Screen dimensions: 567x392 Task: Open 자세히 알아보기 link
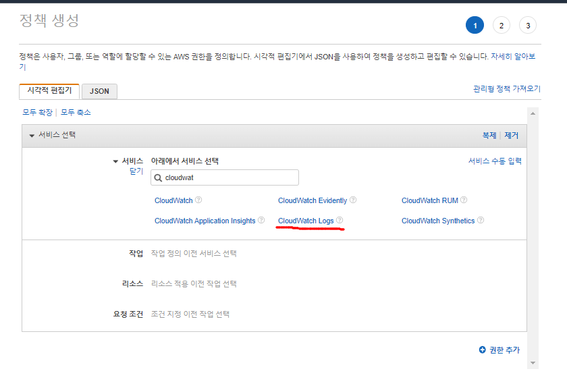click(x=513, y=57)
